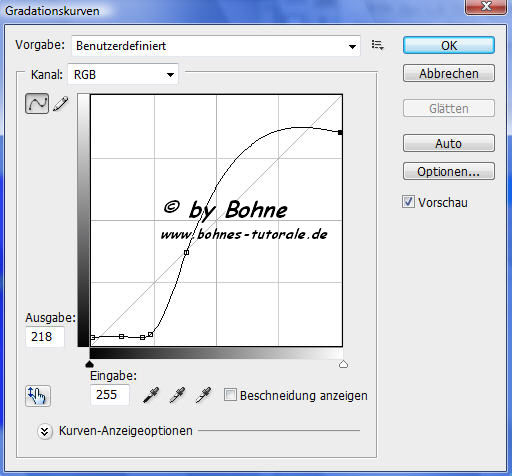Select the curve point editing tool
This screenshot has width=512, height=476.
pos(37,104)
